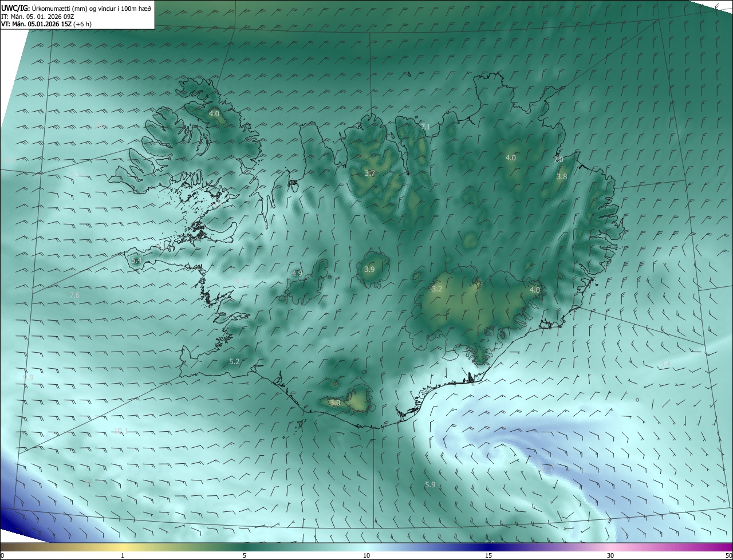733x560 pixels.
Task: Click the map title 'Úrkomumætti (mm) og vindur í 100m hæð'
Action: click(x=91, y=8)
